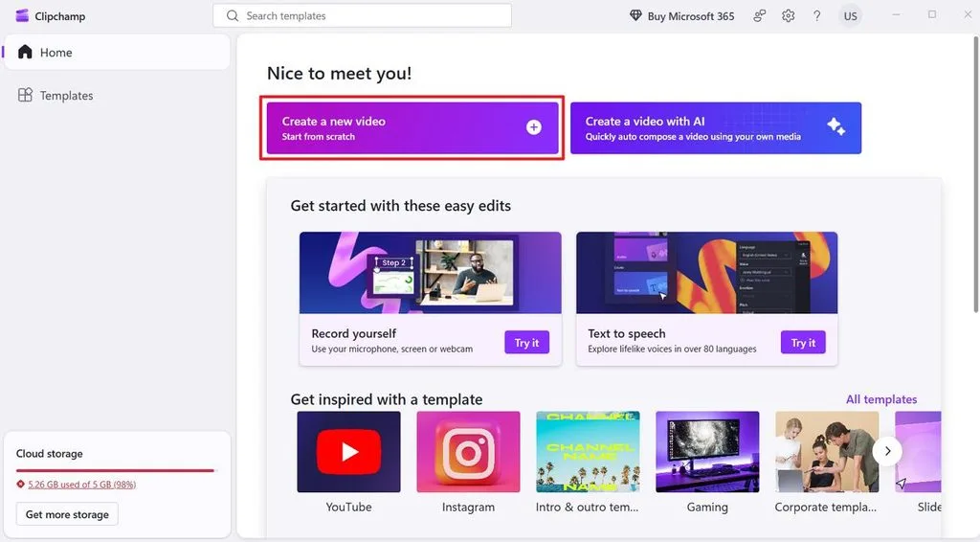Click the Nice to meet you! heading
The image size is (980, 542).
click(340, 73)
